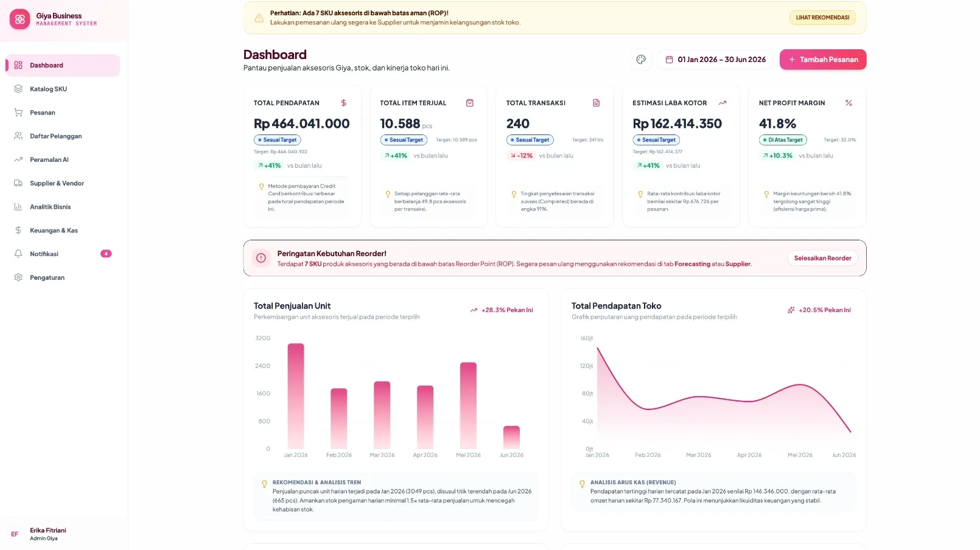Image resolution: width=980 pixels, height=550 pixels.
Task: Click the alert circle icon in Reorder banner
Action: pyautogui.click(x=261, y=258)
